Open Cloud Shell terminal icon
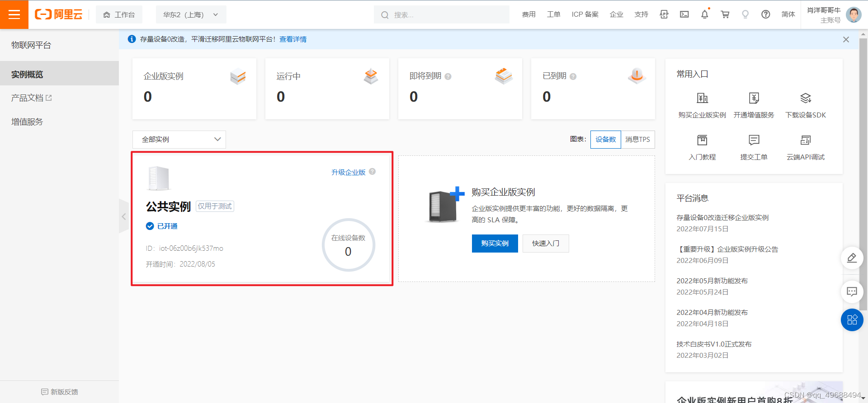 [684, 14]
